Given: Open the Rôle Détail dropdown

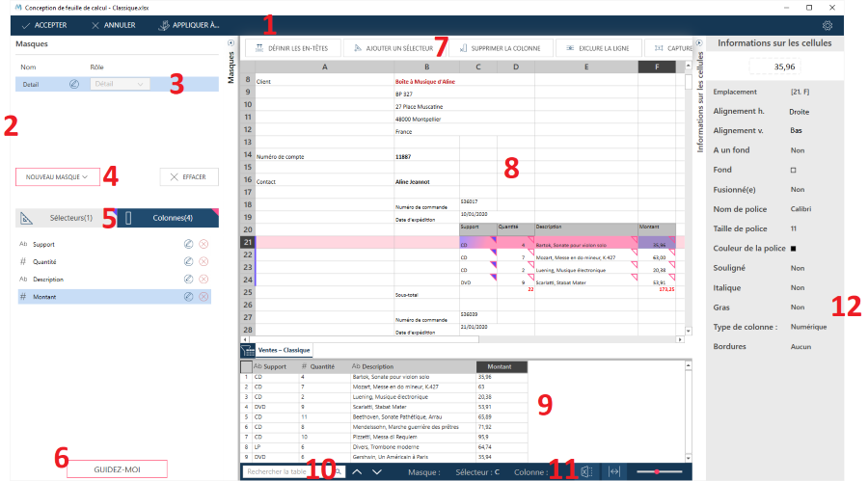Looking at the screenshot, I should click(x=120, y=84).
